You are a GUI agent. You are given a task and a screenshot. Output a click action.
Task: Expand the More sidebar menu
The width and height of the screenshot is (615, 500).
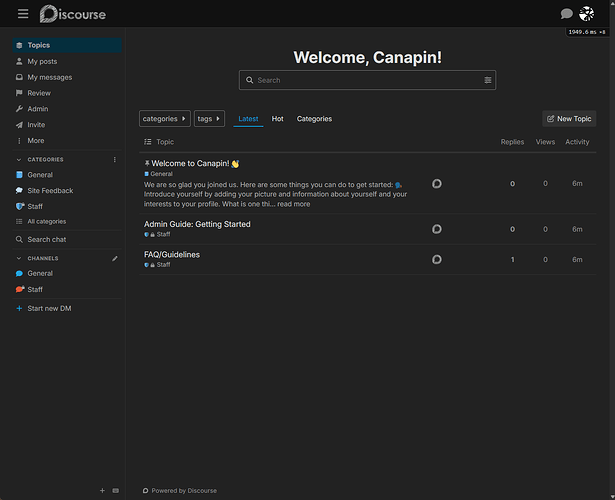[67, 140]
